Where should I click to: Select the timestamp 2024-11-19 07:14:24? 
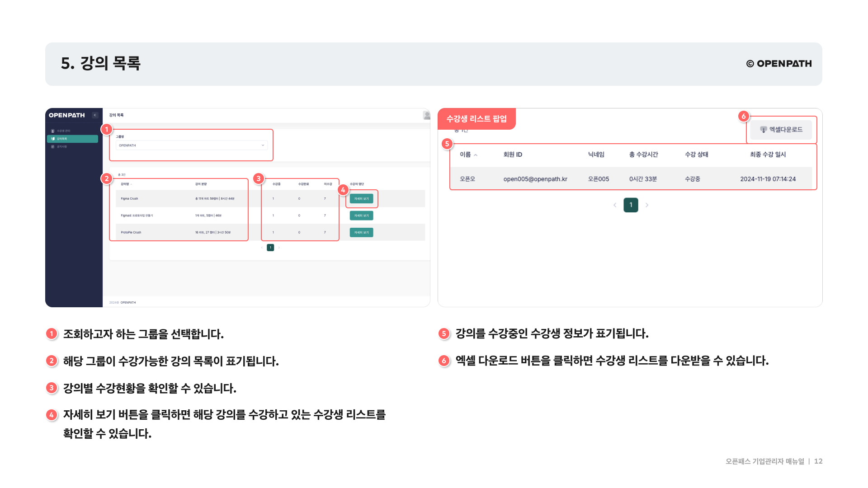768,179
